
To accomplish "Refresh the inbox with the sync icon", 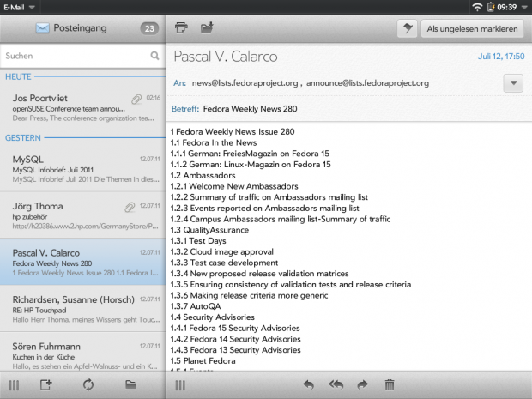I will [88, 384].
